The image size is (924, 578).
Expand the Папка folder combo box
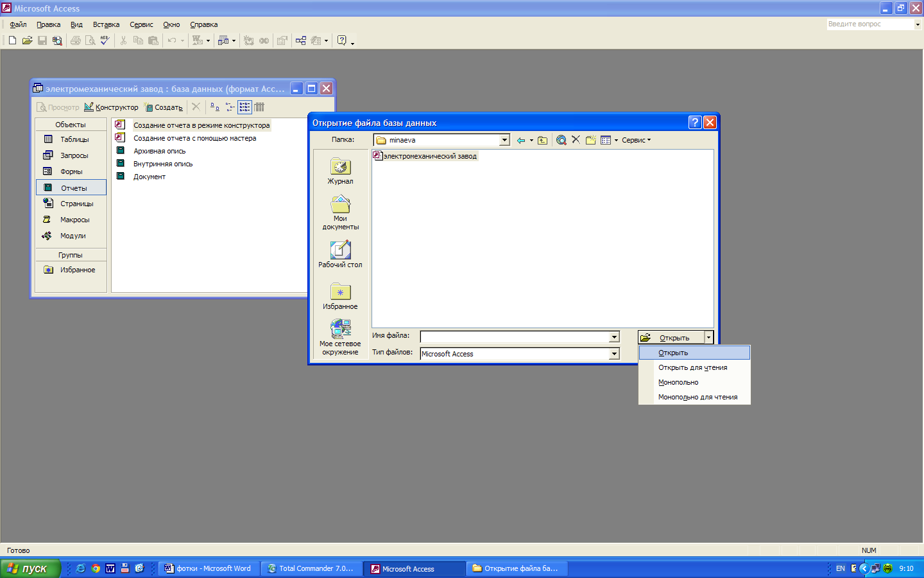click(x=504, y=140)
